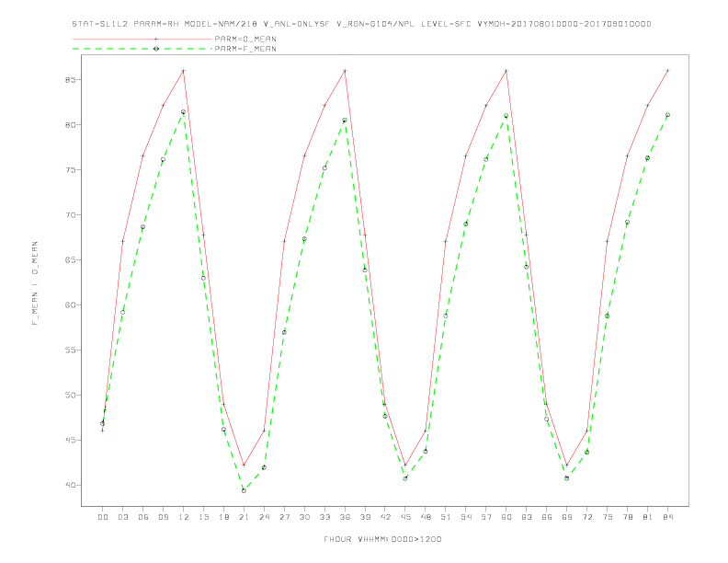
Task: Click x-axis tick label 21
Action: pyautogui.click(x=244, y=517)
